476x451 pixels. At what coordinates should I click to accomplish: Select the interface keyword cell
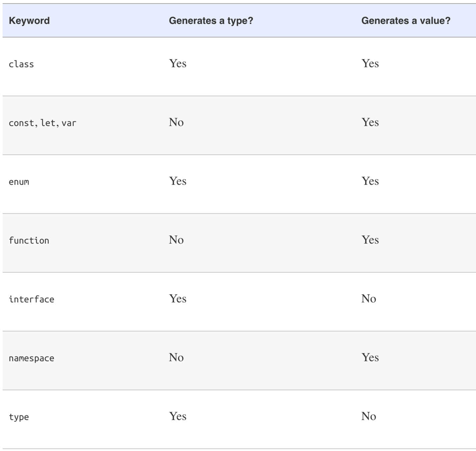(x=31, y=299)
